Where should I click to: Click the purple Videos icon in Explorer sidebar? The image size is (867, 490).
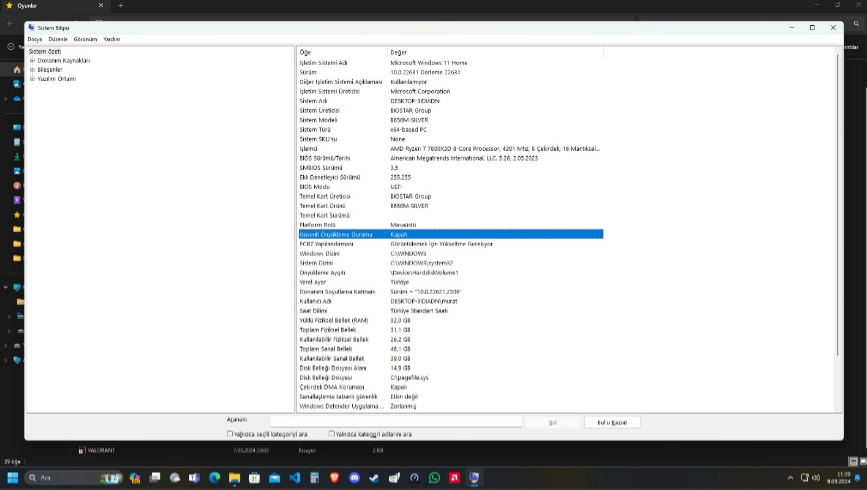tap(17, 200)
